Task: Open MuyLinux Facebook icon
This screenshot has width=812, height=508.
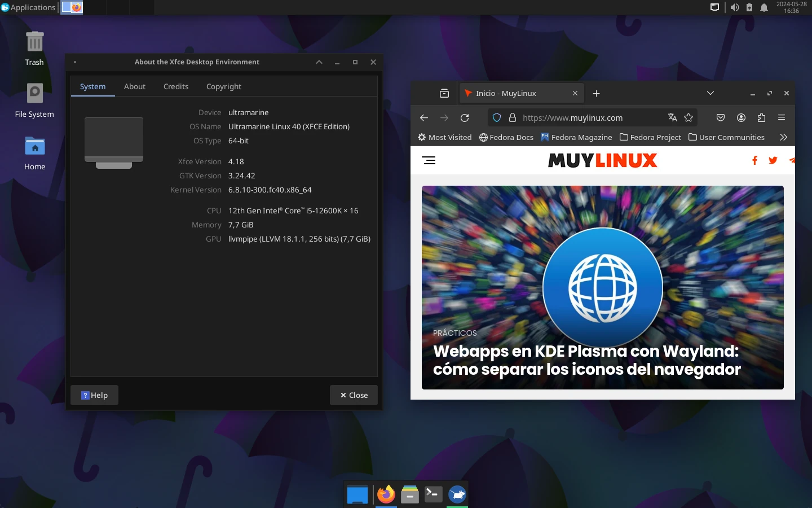Action: [x=754, y=160]
